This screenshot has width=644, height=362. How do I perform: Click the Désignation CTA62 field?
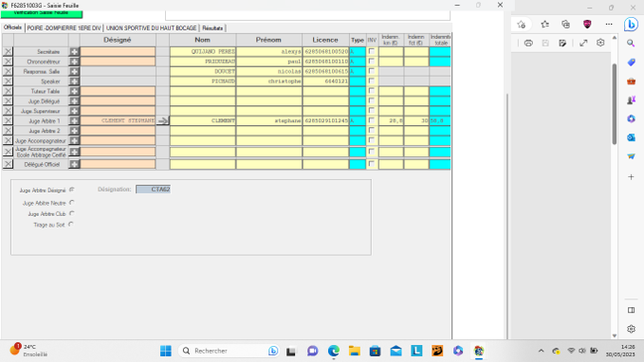154,190
